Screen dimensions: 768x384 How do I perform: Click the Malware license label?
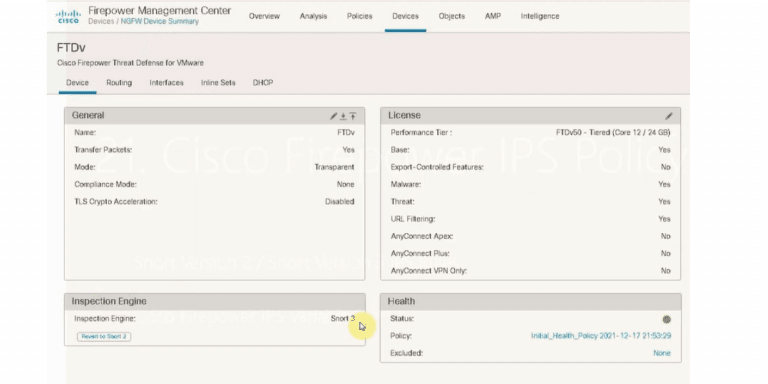tap(406, 184)
